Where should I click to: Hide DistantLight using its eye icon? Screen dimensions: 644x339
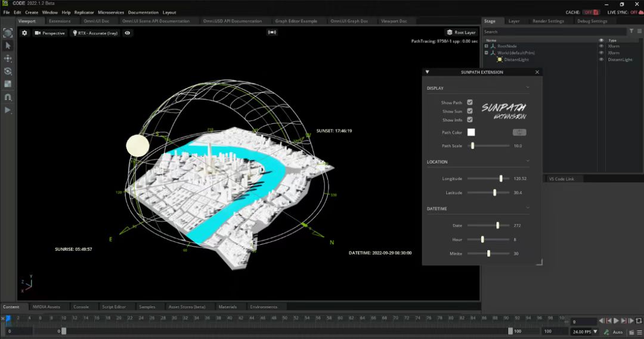pos(601,60)
